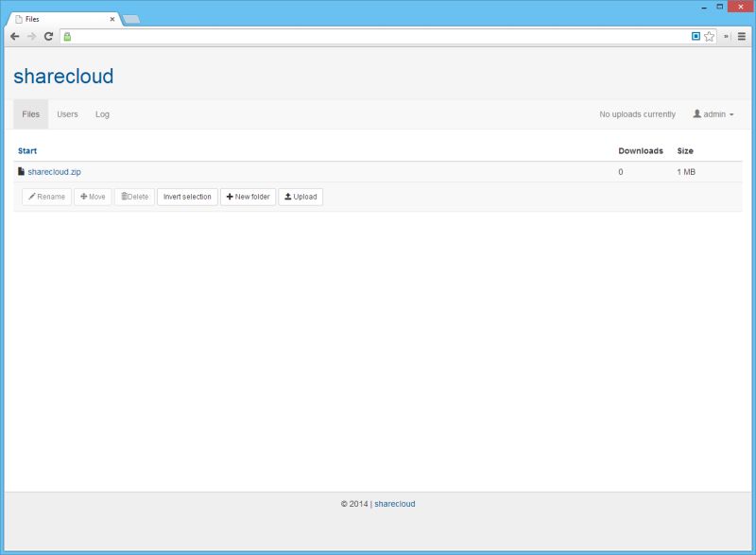756x555 pixels.
Task: Select the Upload icon to add files
Action: pos(287,197)
